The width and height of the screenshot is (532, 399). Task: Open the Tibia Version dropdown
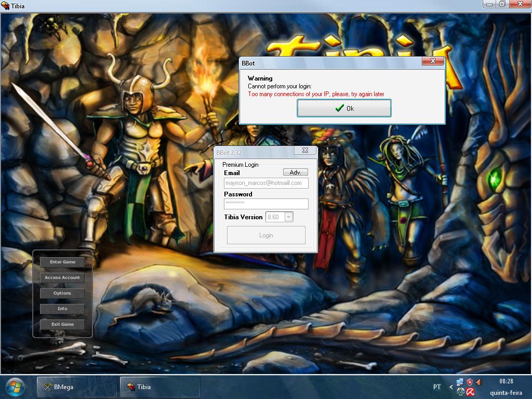tap(289, 217)
